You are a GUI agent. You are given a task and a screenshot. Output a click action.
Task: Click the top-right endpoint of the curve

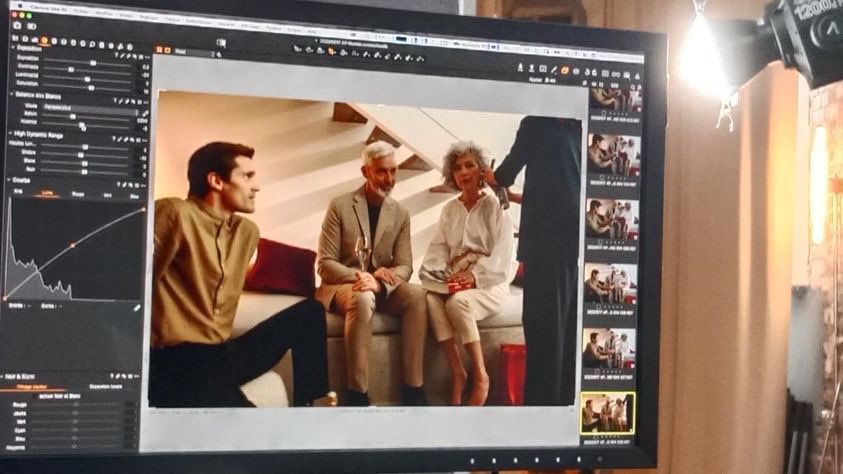[144, 210]
